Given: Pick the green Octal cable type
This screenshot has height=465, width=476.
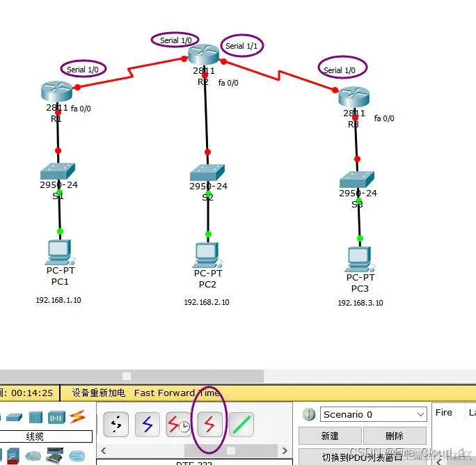Looking at the screenshot, I should (x=241, y=425).
